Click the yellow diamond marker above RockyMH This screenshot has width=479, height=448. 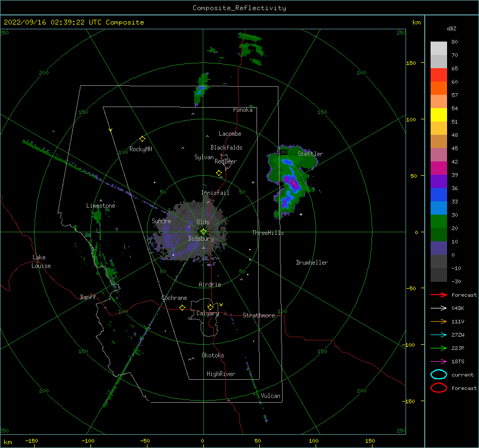142,139
